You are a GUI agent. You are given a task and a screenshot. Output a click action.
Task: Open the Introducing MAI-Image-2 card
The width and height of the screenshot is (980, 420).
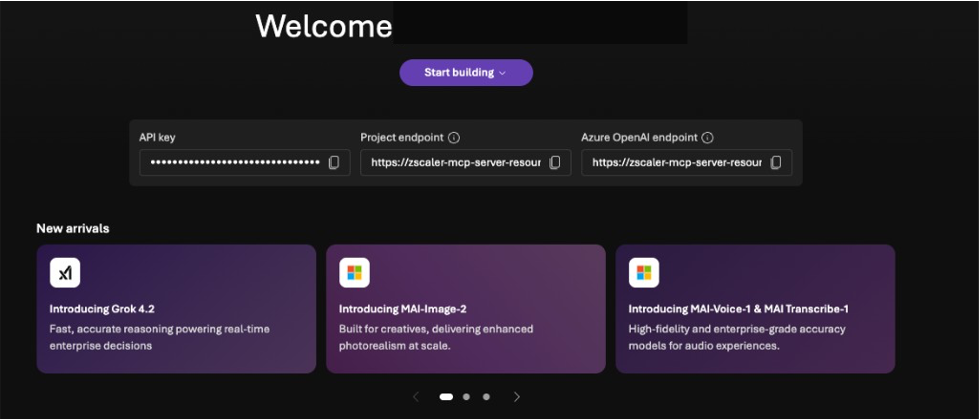tap(466, 308)
